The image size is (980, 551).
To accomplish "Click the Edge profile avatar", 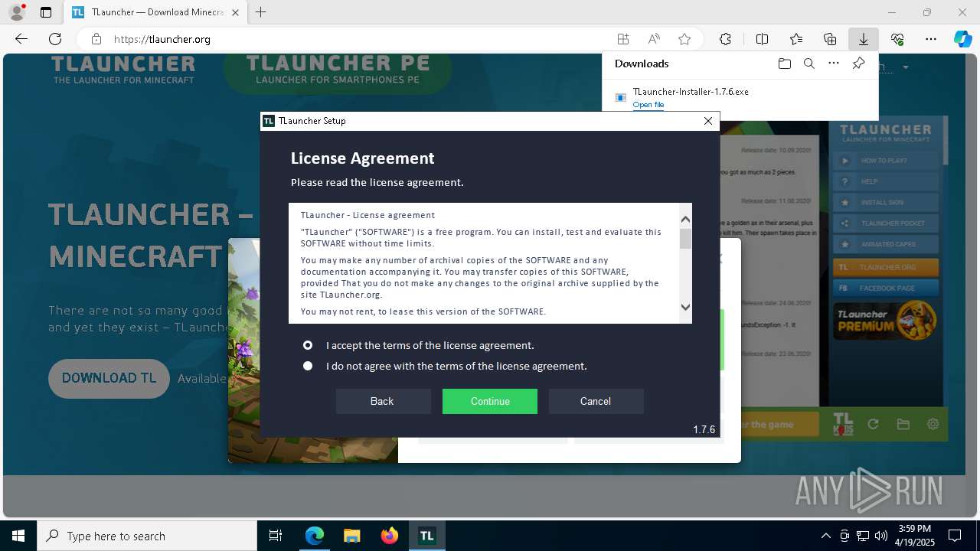I will (x=17, y=12).
